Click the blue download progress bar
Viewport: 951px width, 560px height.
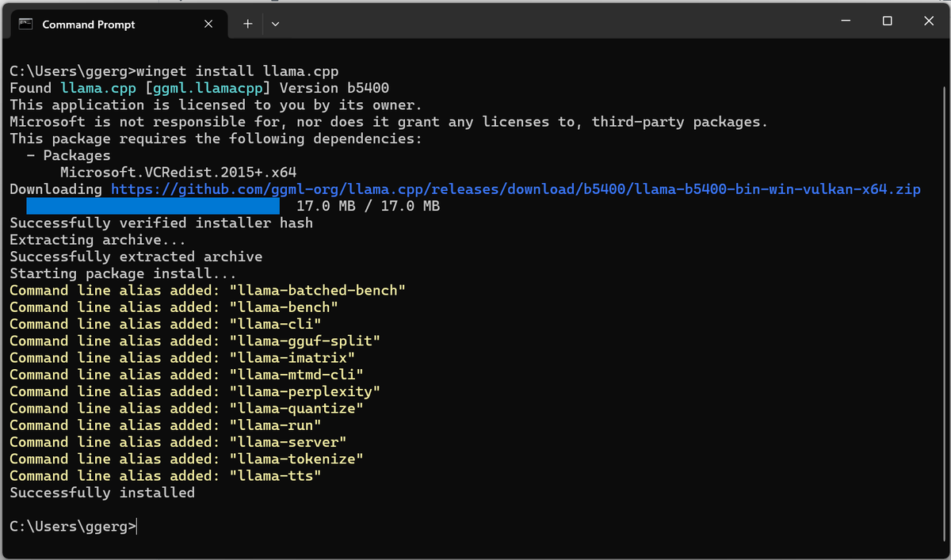153,206
